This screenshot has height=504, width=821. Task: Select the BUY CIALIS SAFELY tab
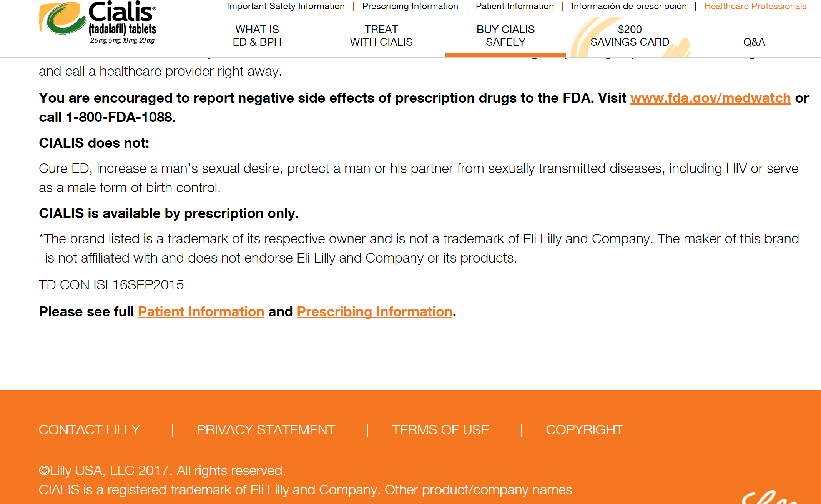505,36
